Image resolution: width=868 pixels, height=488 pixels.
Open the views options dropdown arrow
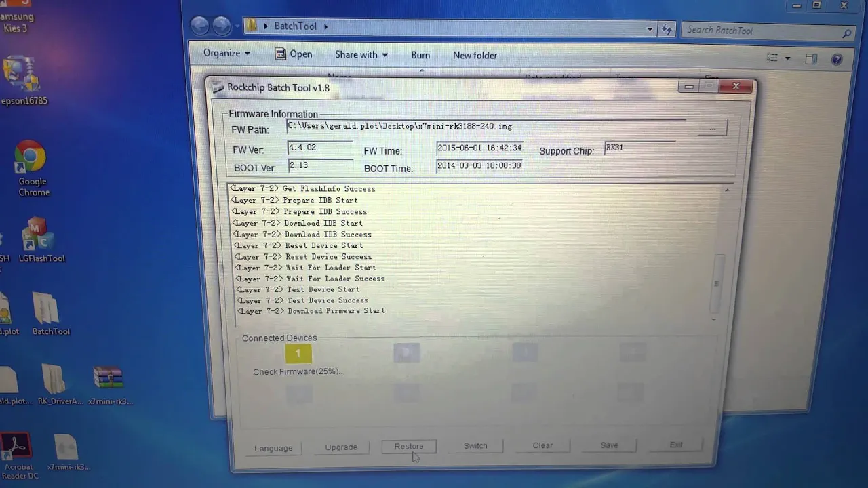(x=787, y=59)
